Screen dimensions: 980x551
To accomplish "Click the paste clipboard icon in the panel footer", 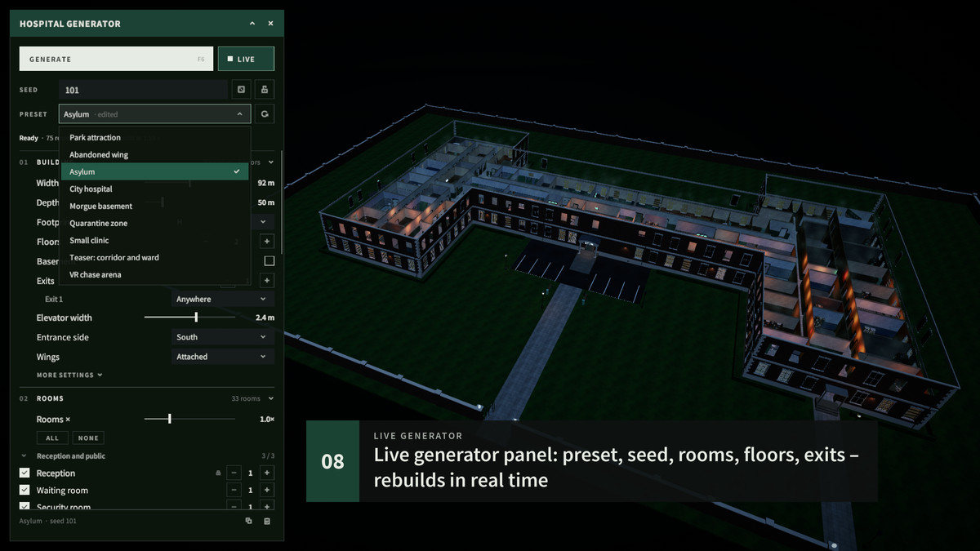I will [x=267, y=521].
